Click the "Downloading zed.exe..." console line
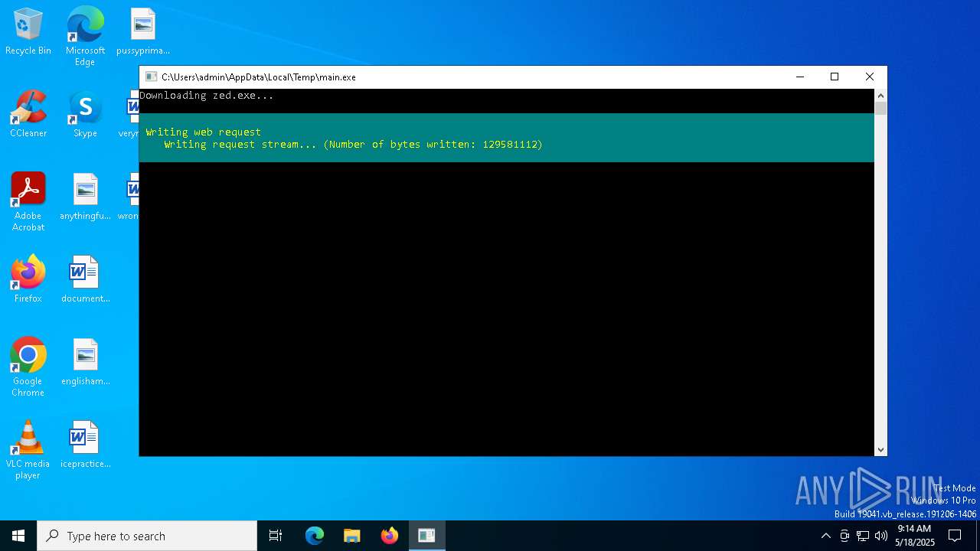This screenshot has width=980, height=551. point(207,96)
